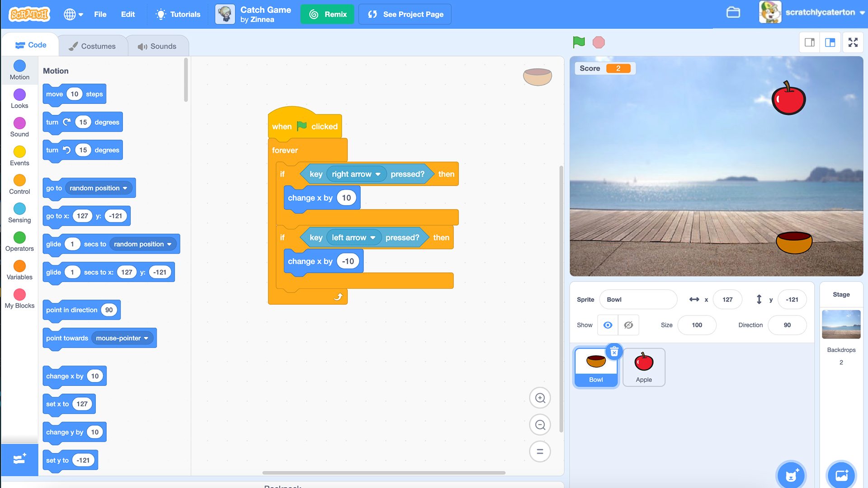Click the block palette vertical scrollbar

click(x=186, y=80)
